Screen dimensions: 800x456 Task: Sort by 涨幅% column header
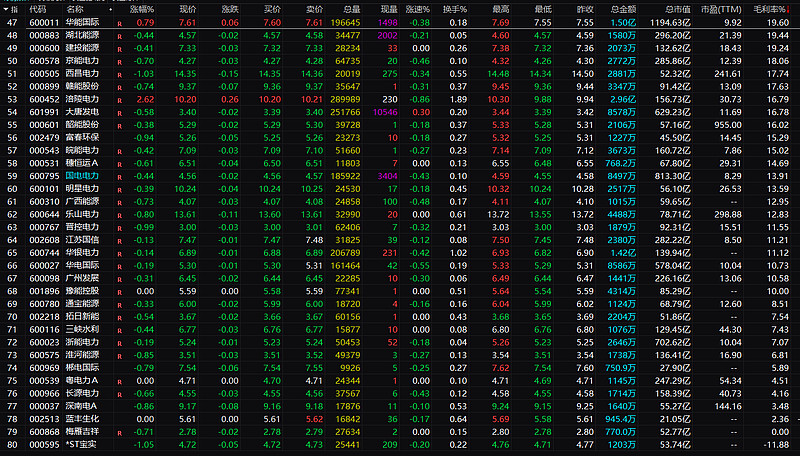pyautogui.click(x=141, y=9)
